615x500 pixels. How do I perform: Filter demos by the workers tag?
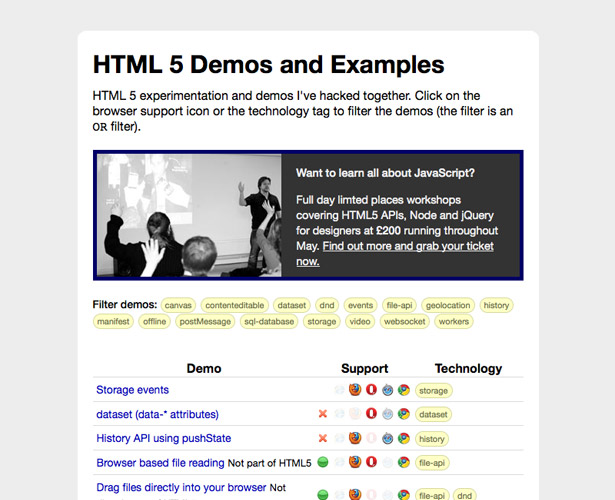[x=454, y=321]
